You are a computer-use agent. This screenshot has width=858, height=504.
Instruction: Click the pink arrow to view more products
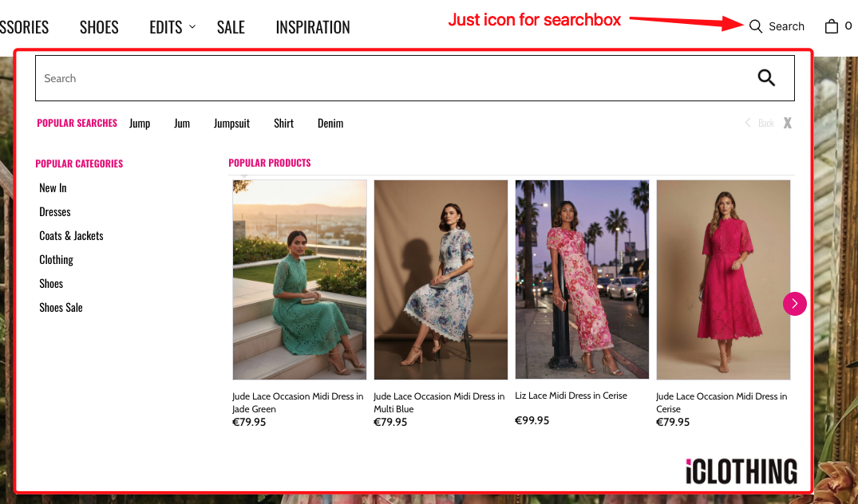[794, 304]
